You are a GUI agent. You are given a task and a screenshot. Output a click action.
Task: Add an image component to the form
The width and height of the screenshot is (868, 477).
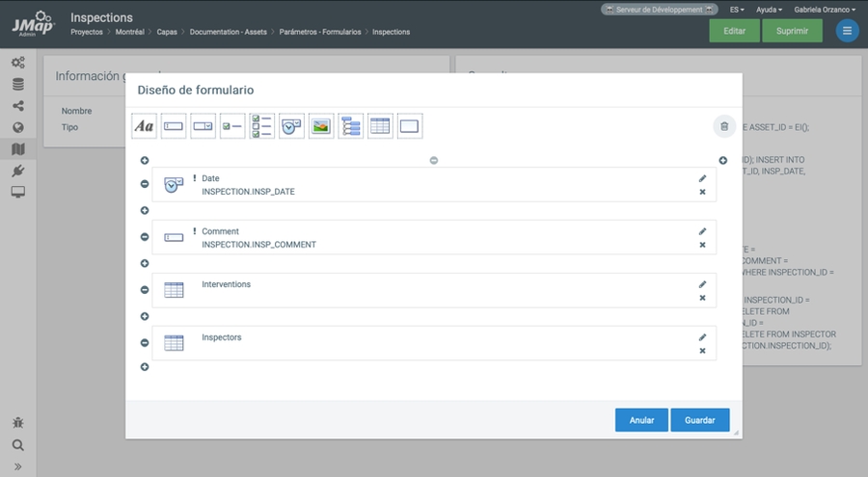point(321,126)
